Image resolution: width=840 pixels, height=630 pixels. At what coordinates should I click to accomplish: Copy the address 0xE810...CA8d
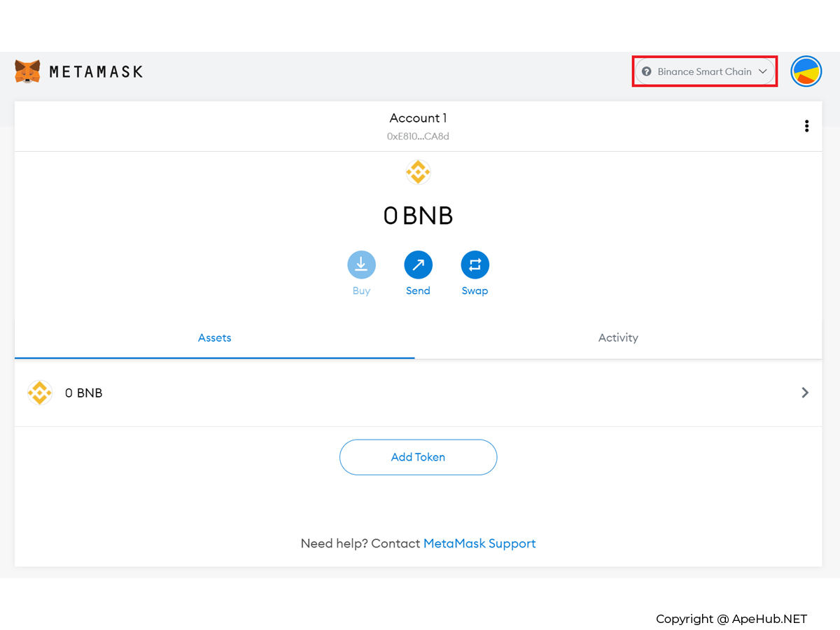tap(418, 136)
